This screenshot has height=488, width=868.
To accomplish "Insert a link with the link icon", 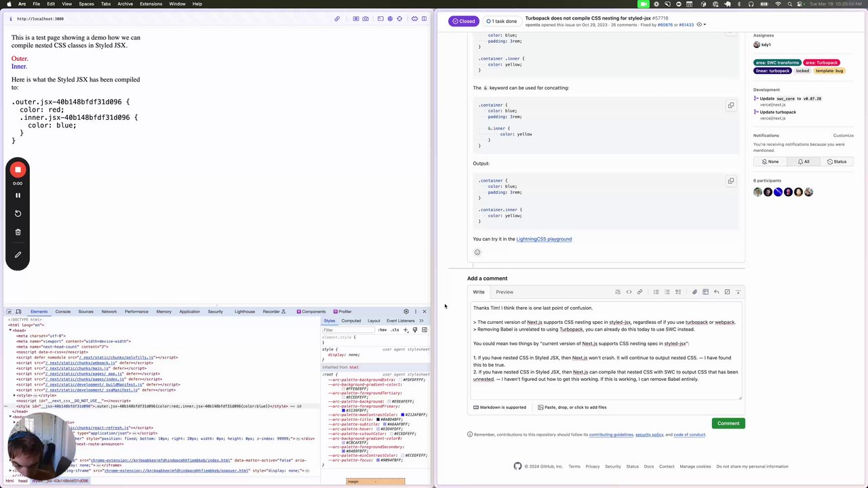I will pyautogui.click(x=639, y=292).
